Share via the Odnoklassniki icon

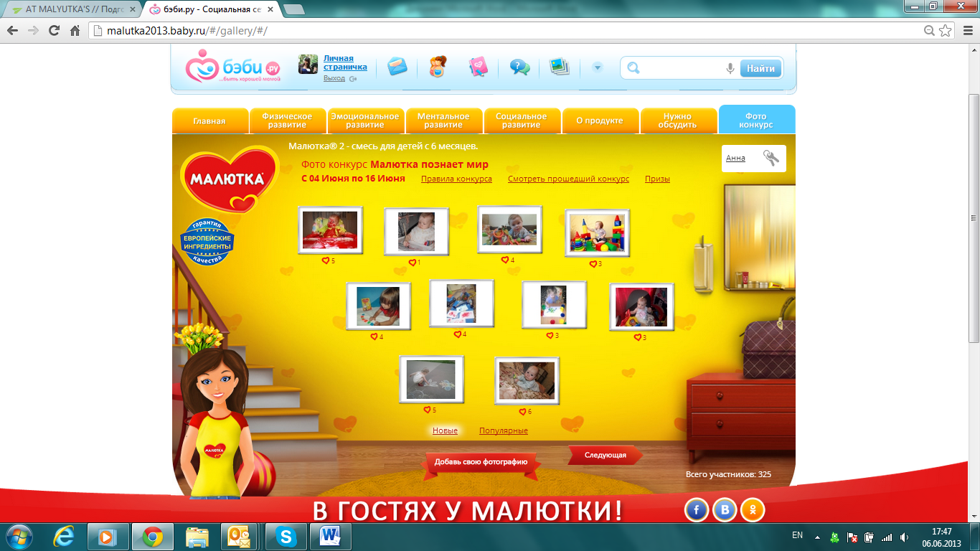coord(753,510)
